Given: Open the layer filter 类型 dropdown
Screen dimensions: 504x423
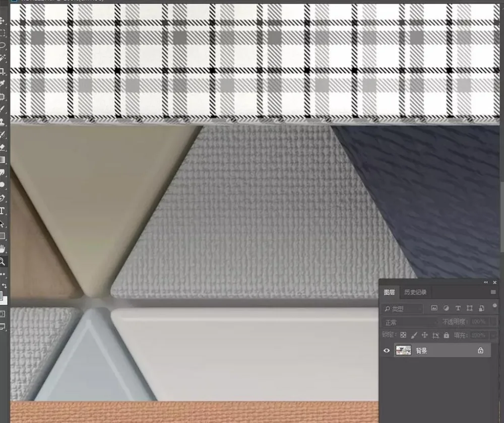Looking at the screenshot, I should tap(402, 309).
